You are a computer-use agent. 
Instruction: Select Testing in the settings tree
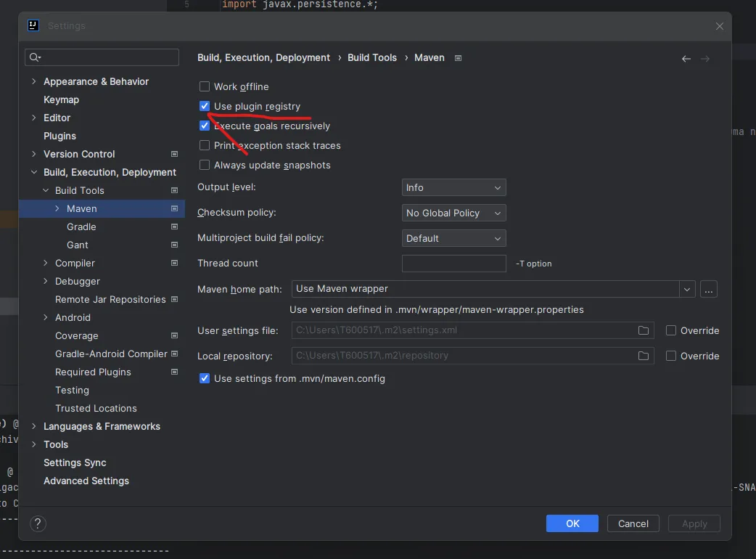coord(72,390)
